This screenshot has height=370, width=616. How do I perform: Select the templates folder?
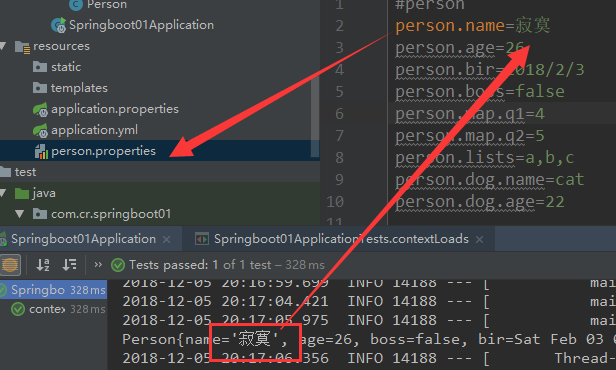[x=79, y=88]
